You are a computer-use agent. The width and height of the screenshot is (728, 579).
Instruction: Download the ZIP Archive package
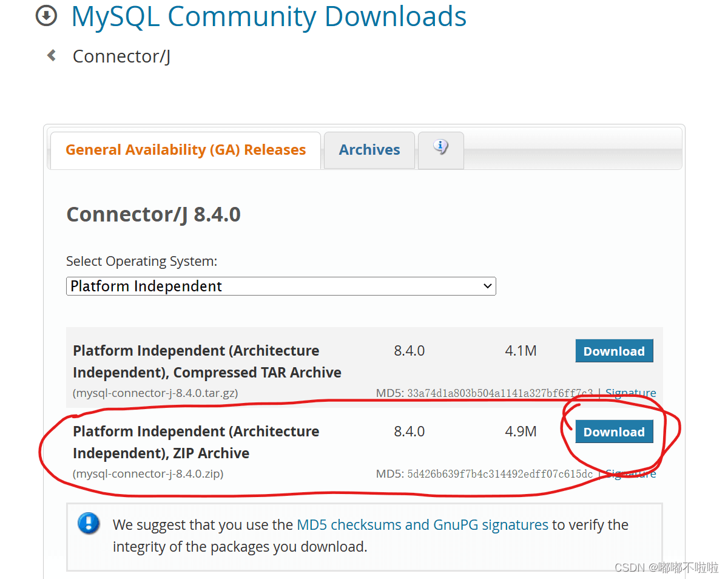(614, 432)
